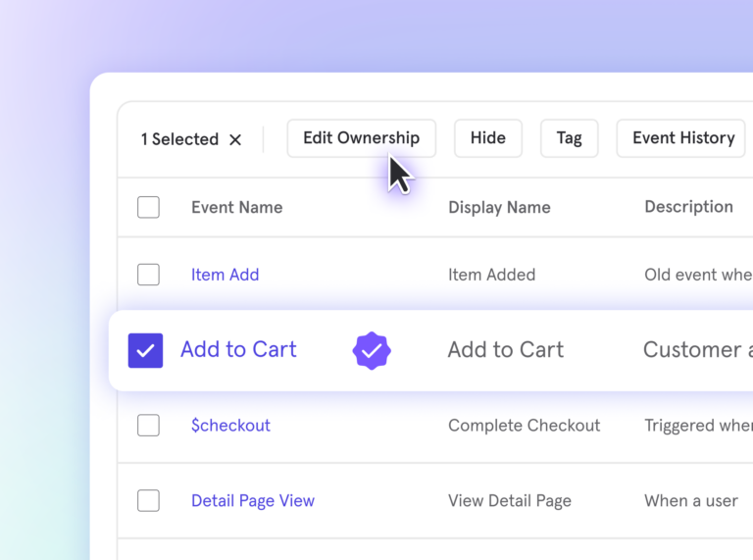Click the 'Customer a' description in Add to Cart row

(x=698, y=350)
